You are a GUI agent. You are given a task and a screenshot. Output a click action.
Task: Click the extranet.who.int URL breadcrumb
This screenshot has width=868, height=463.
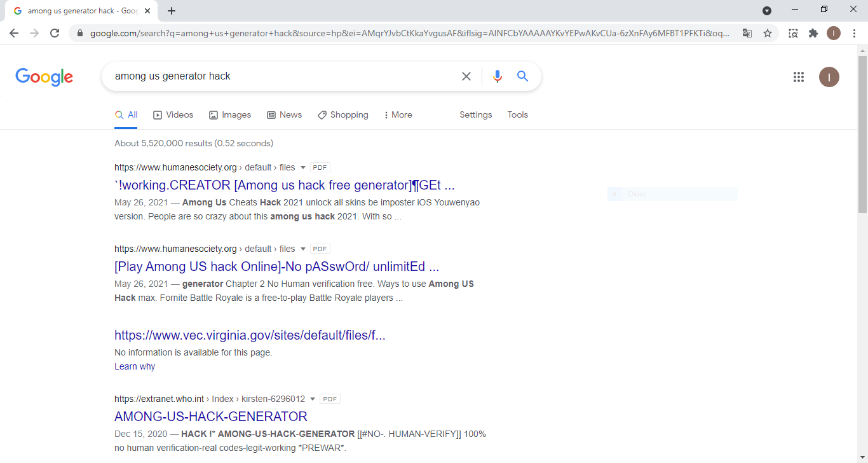(x=210, y=399)
